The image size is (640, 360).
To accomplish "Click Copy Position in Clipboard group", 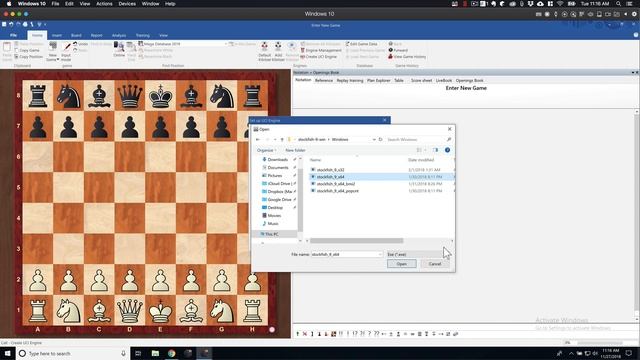I will pyautogui.click(x=29, y=57).
